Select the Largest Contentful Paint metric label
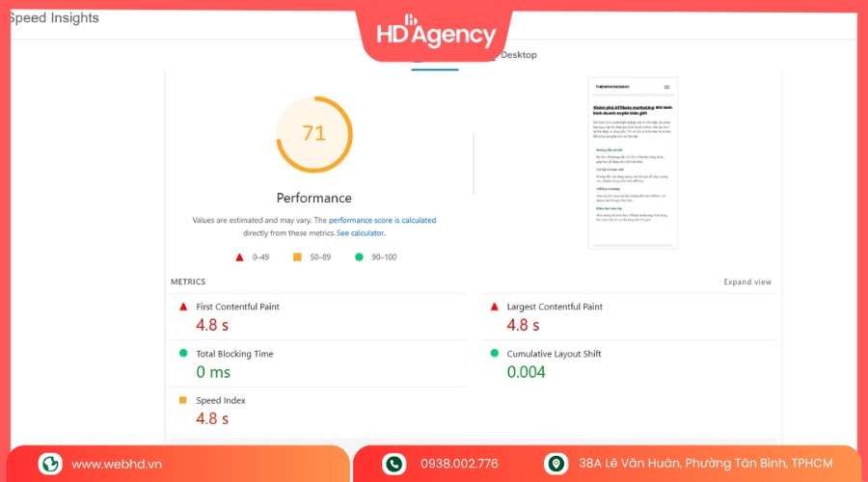Viewport: 868px width, 482px height. pos(555,307)
